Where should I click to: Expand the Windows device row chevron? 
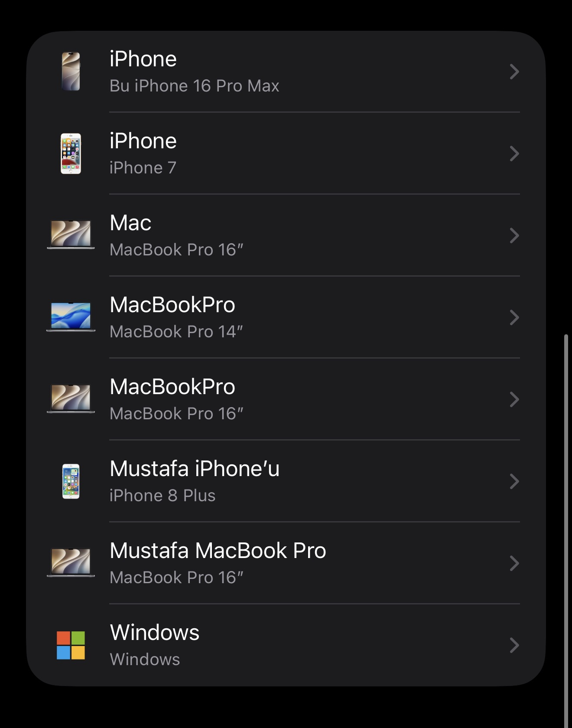[x=514, y=645]
